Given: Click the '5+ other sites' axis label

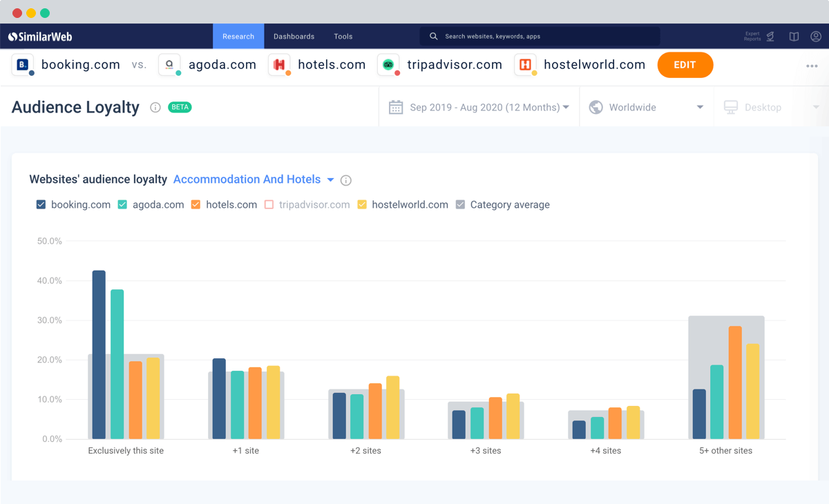Looking at the screenshot, I should [x=726, y=451].
